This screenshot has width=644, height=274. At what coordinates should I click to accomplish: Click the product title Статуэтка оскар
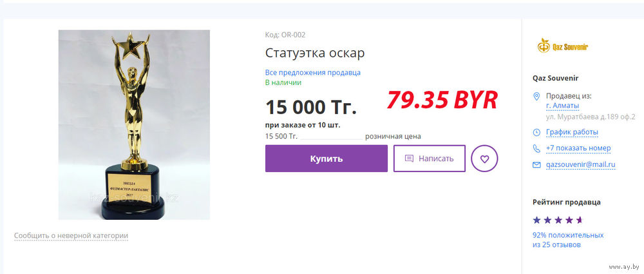point(315,53)
